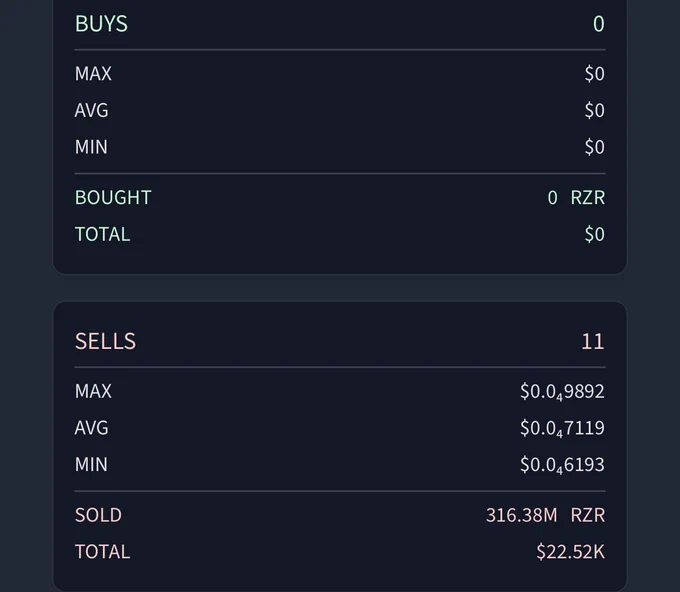Viewport: 680px width, 592px height.
Task: Click the sells AVG row label
Action: click(x=92, y=428)
